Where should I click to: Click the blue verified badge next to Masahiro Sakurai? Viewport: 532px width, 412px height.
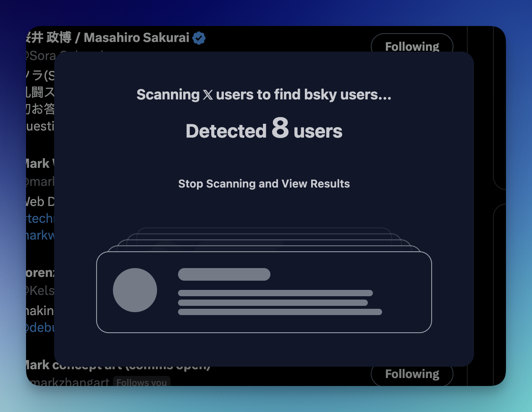[199, 37]
